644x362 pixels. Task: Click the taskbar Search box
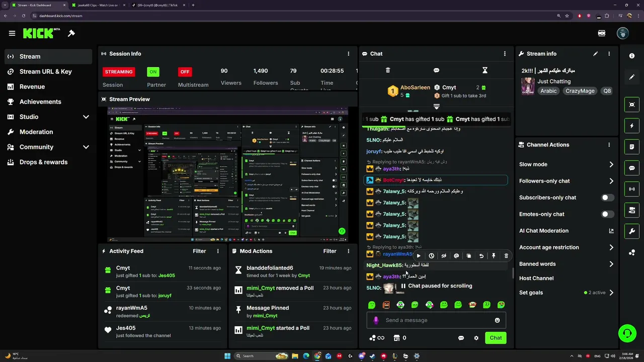coord(262,356)
